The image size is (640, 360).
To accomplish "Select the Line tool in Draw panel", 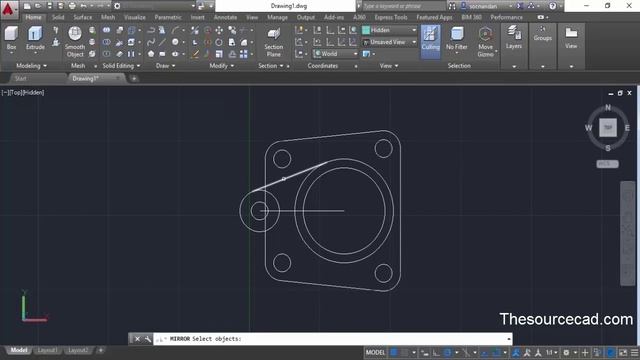I will click(162, 42).
